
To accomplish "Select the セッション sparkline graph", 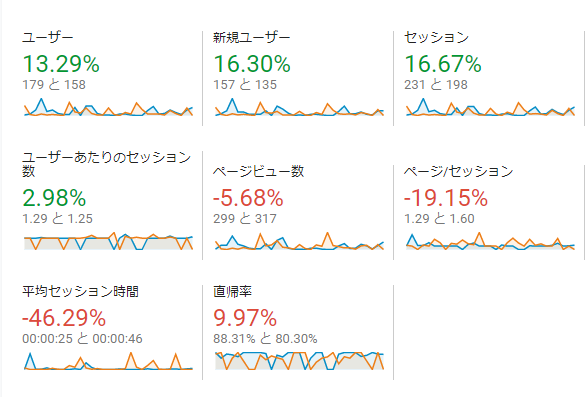I will tap(490, 107).
